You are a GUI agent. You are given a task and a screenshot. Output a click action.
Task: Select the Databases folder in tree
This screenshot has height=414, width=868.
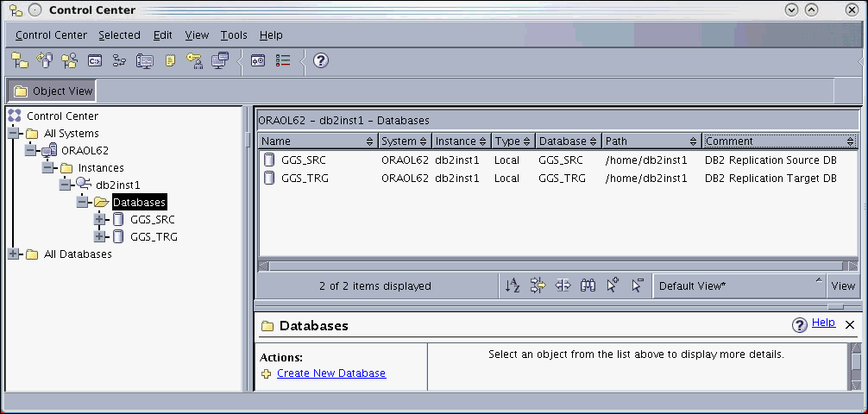tap(139, 202)
